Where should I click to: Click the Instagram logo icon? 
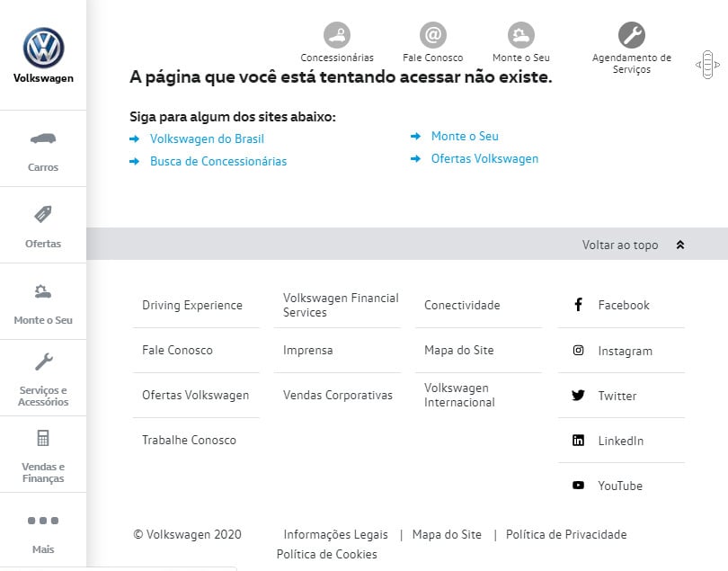(x=578, y=351)
